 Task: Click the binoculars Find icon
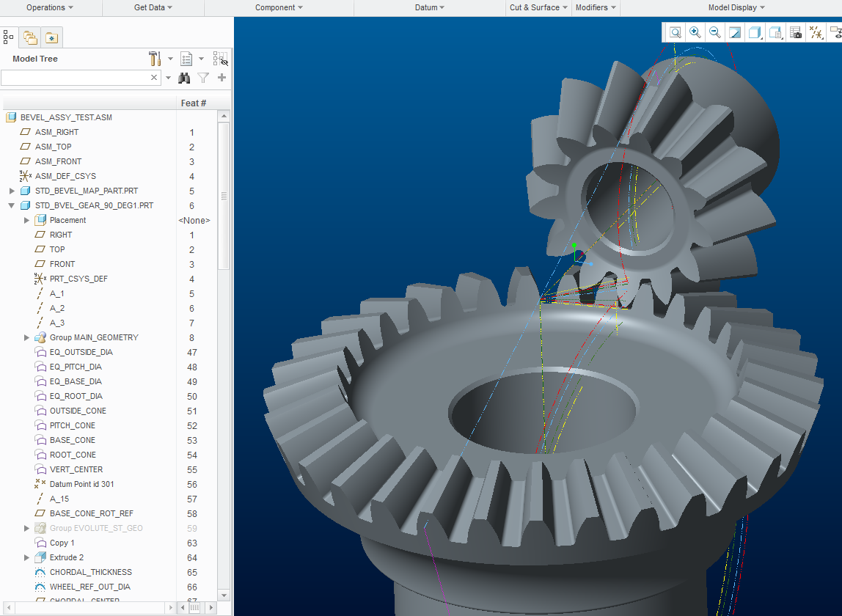[x=184, y=78]
